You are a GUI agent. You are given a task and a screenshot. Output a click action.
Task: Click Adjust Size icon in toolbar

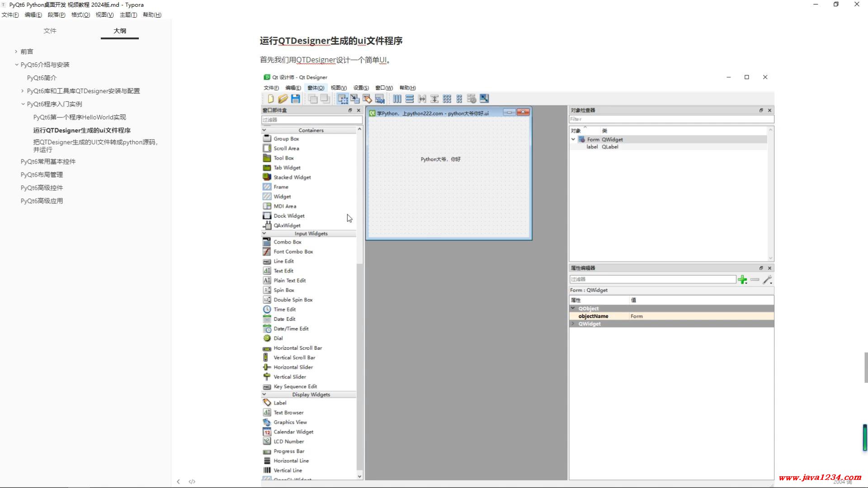484,99
